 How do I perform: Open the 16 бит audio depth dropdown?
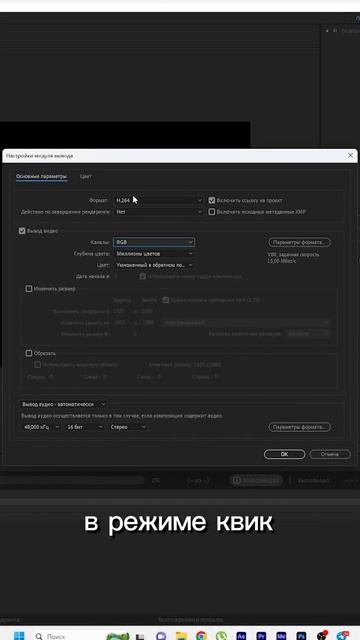(x=85, y=427)
